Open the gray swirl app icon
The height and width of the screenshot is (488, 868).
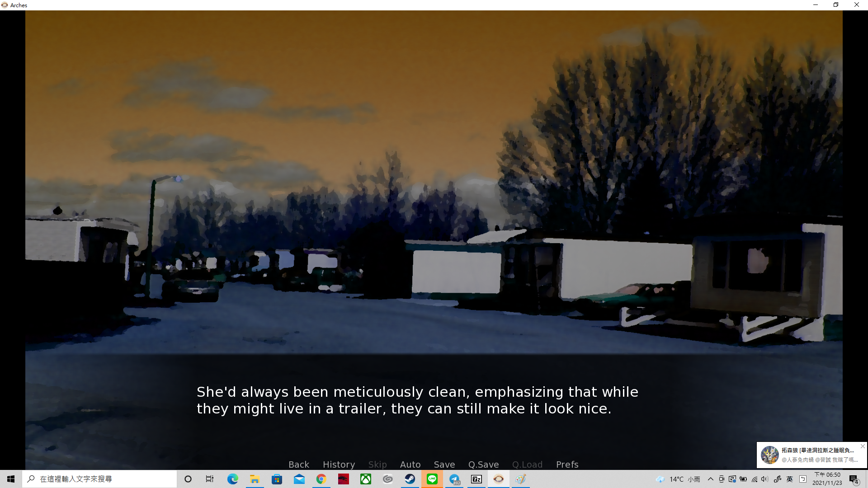tap(387, 479)
